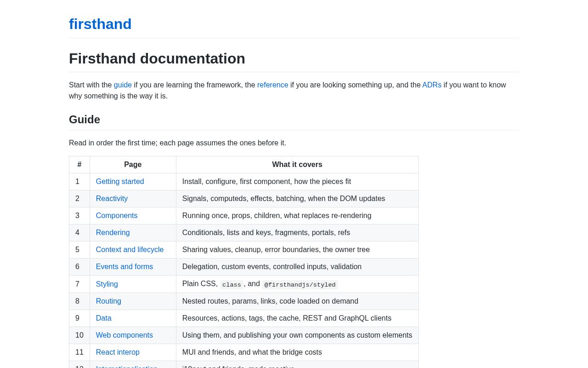Open the Routing guide page
588x368 pixels.
tap(108, 301)
